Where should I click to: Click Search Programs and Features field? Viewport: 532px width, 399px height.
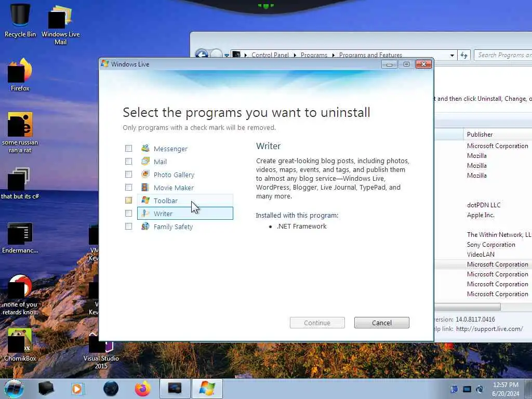coord(503,55)
